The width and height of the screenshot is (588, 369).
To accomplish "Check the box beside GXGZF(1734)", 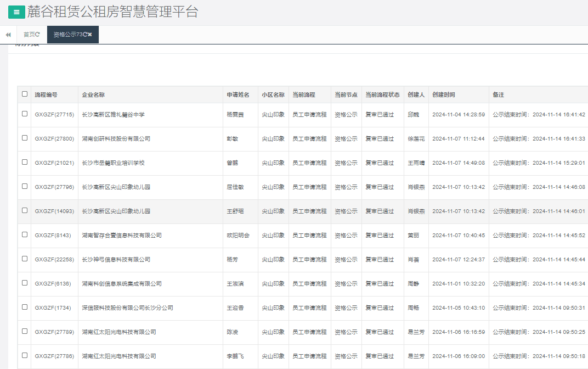I will click(25, 307).
